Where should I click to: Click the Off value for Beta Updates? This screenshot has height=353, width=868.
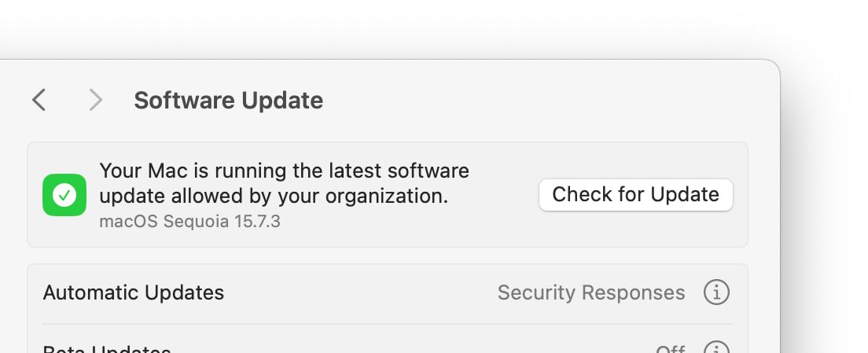tap(670, 348)
